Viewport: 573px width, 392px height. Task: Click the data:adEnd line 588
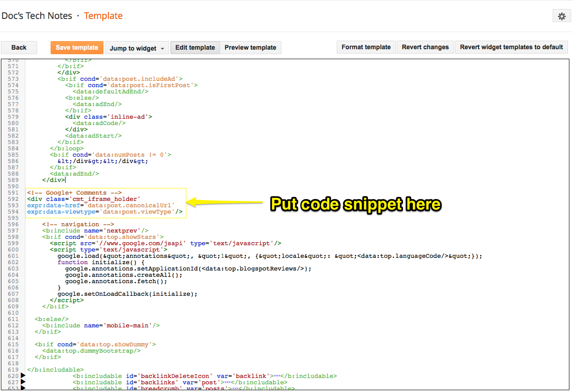point(74,173)
